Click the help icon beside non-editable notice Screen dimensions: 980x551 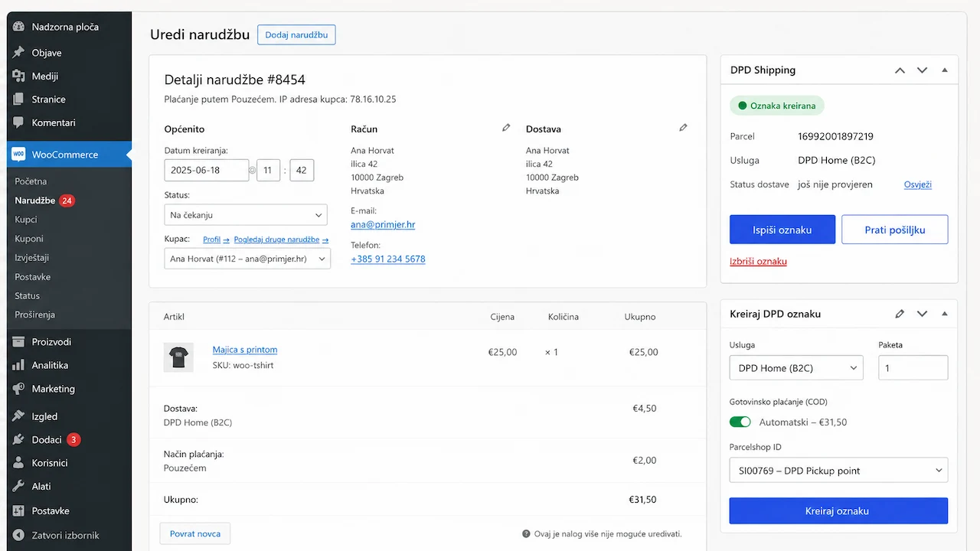pos(526,534)
